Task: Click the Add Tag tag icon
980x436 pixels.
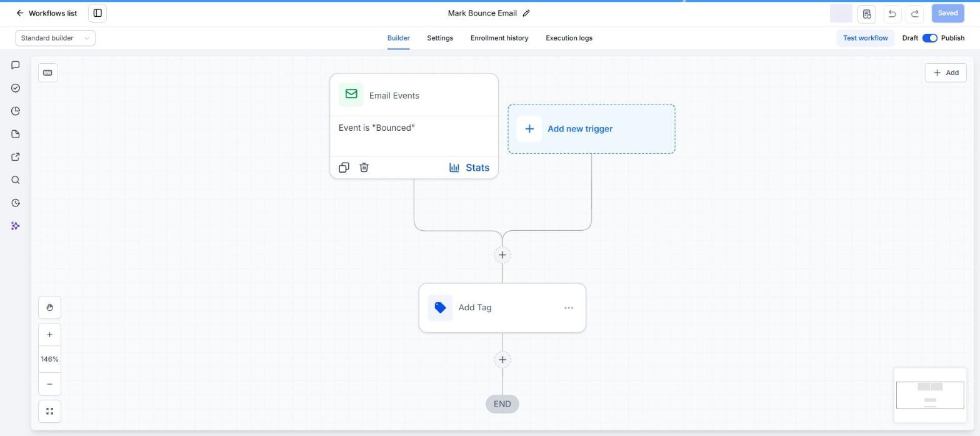Action: click(x=440, y=308)
